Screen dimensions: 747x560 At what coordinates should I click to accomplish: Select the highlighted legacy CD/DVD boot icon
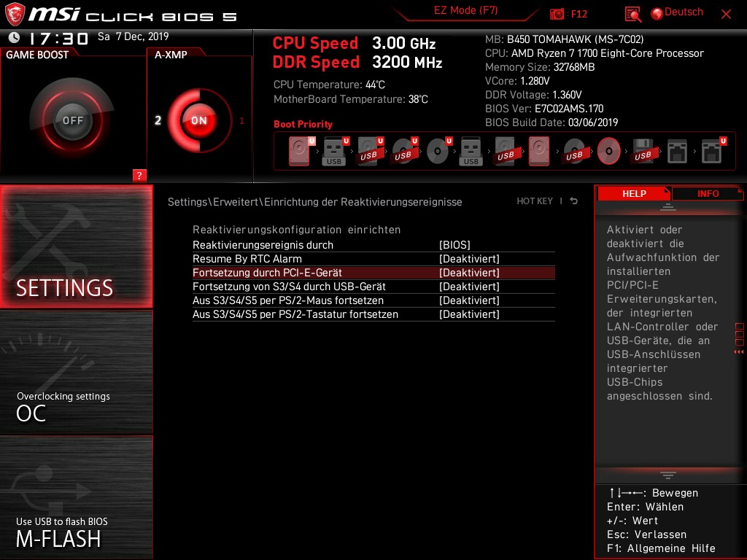click(x=609, y=152)
